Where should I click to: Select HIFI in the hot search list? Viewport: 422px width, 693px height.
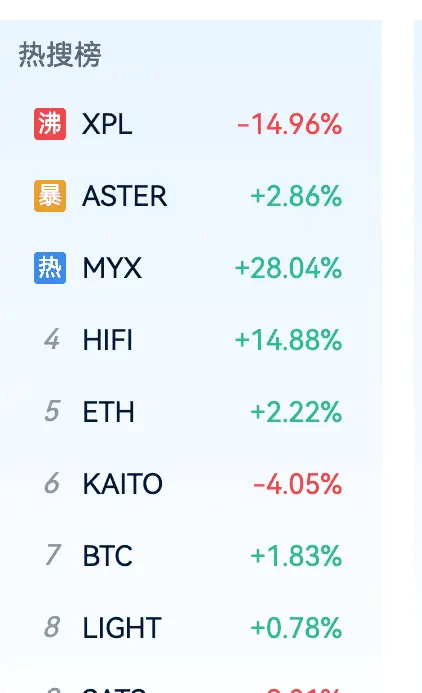188,340
